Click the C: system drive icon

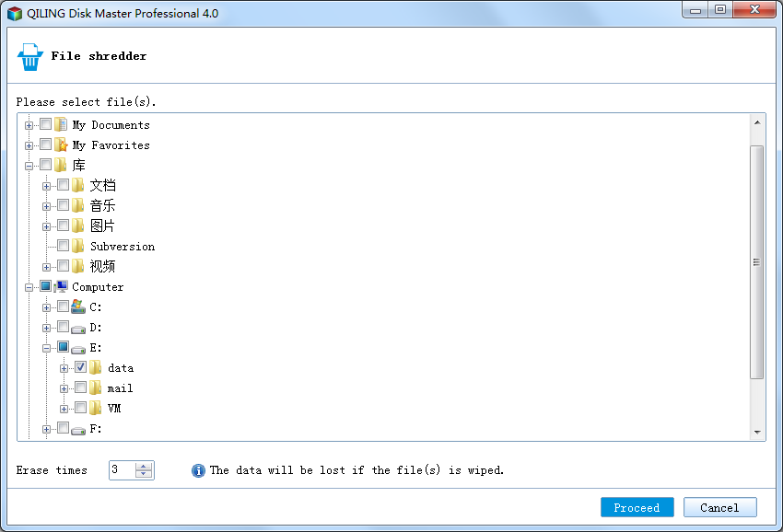click(x=78, y=306)
